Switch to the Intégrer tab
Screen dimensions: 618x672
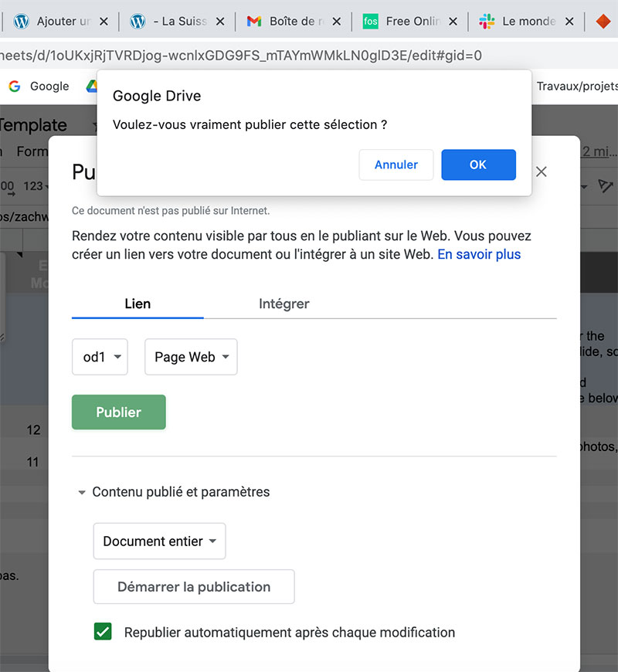click(x=284, y=304)
